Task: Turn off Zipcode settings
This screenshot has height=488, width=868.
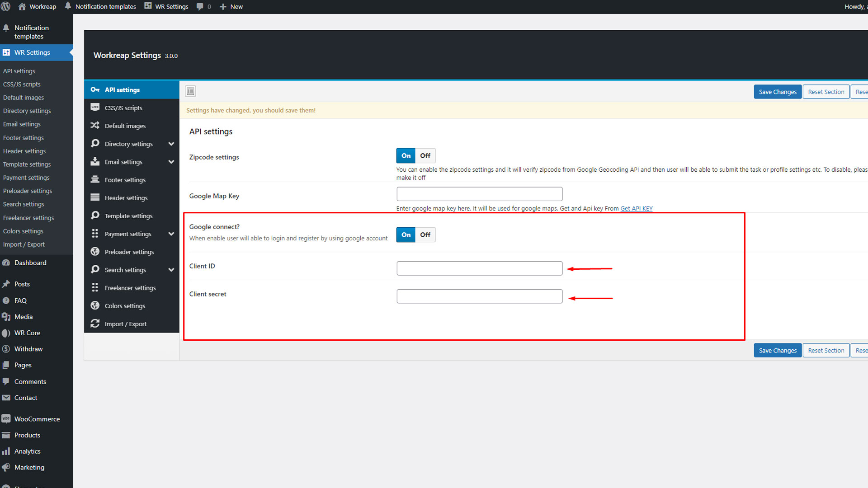Action: click(425, 156)
